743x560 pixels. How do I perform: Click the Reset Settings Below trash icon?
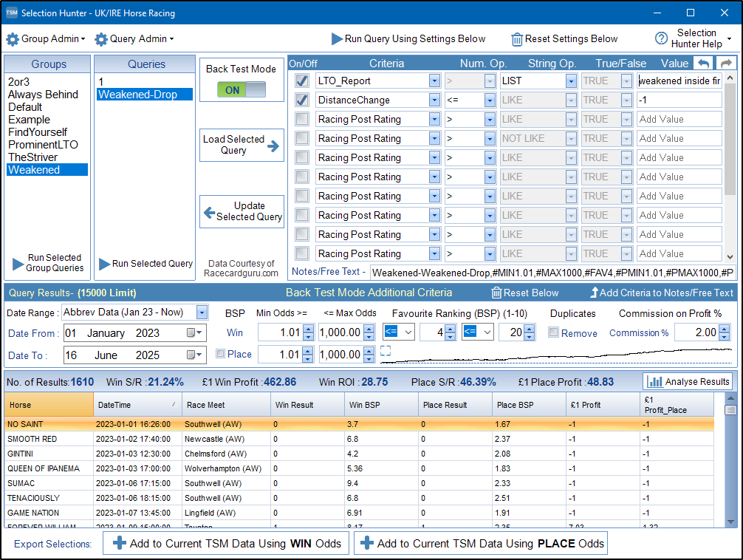point(517,39)
